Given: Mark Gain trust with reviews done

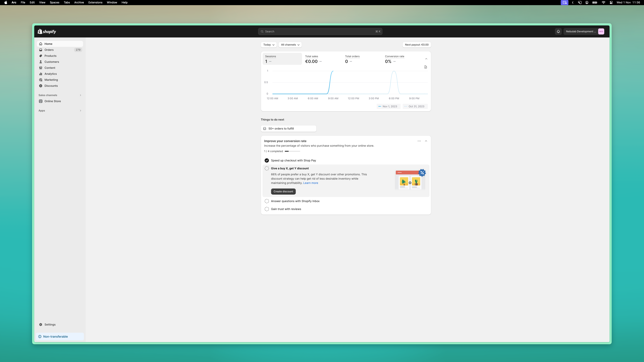Looking at the screenshot, I should tap(267, 209).
